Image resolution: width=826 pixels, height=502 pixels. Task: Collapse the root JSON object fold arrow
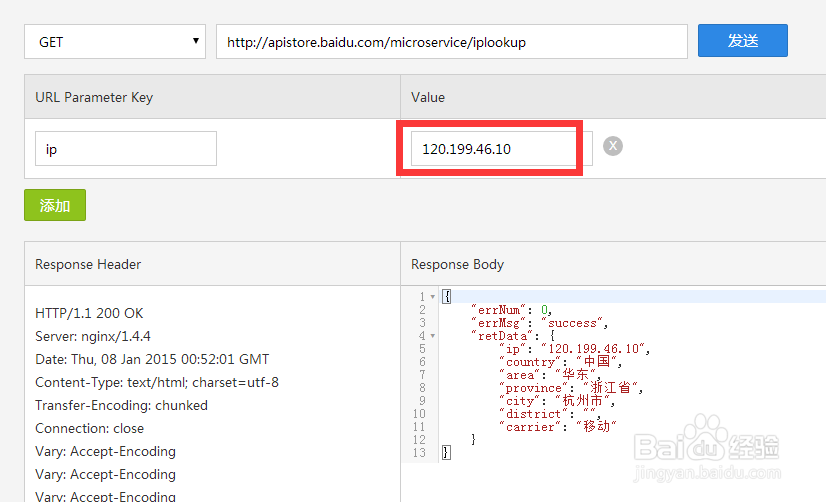(x=432, y=297)
